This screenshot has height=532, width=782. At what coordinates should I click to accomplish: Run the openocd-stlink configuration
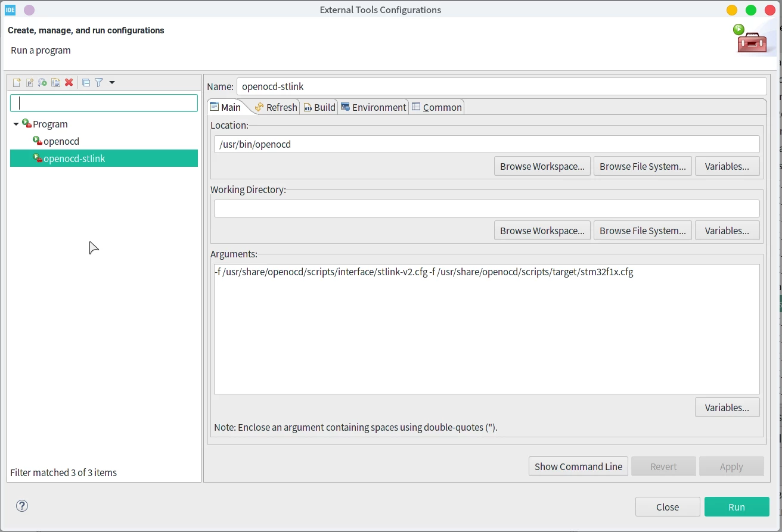tap(737, 507)
